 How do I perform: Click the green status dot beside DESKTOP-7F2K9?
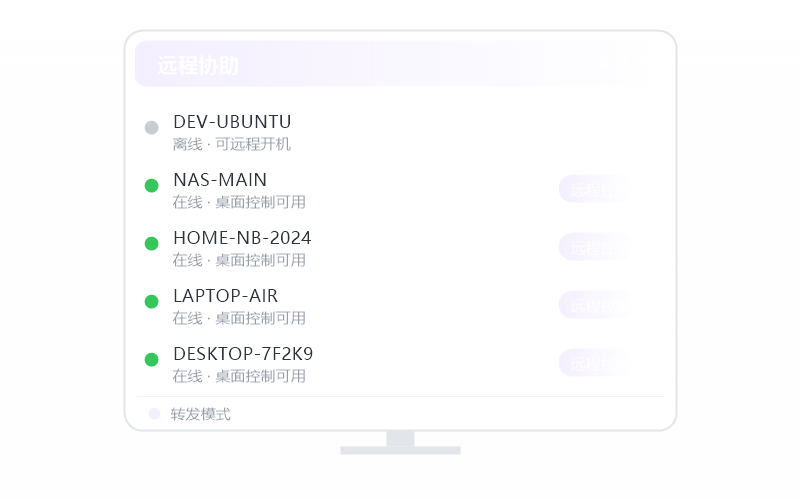pyautogui.click(x=152, y=360)
